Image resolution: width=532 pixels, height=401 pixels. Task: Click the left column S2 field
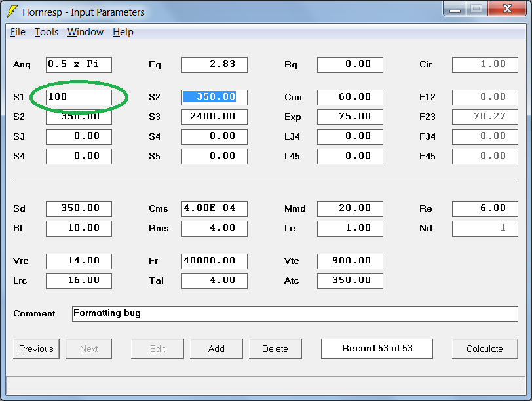click(x=79, y=117)
